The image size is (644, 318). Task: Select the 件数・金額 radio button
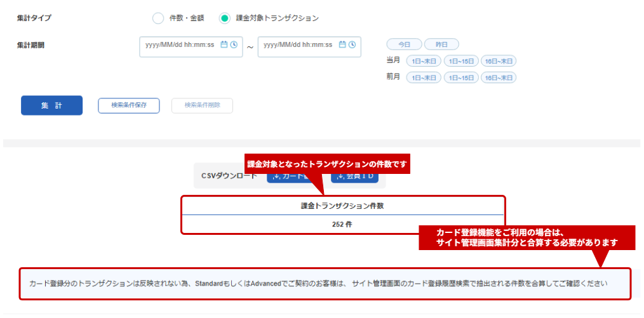click(x=158, y=18)
